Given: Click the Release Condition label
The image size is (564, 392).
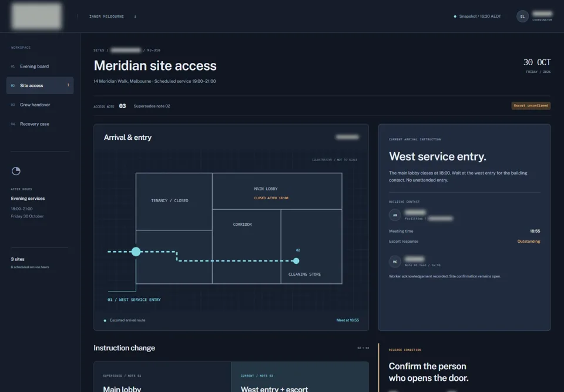Looking at the screenshot, I should click(x=405, y=350).
